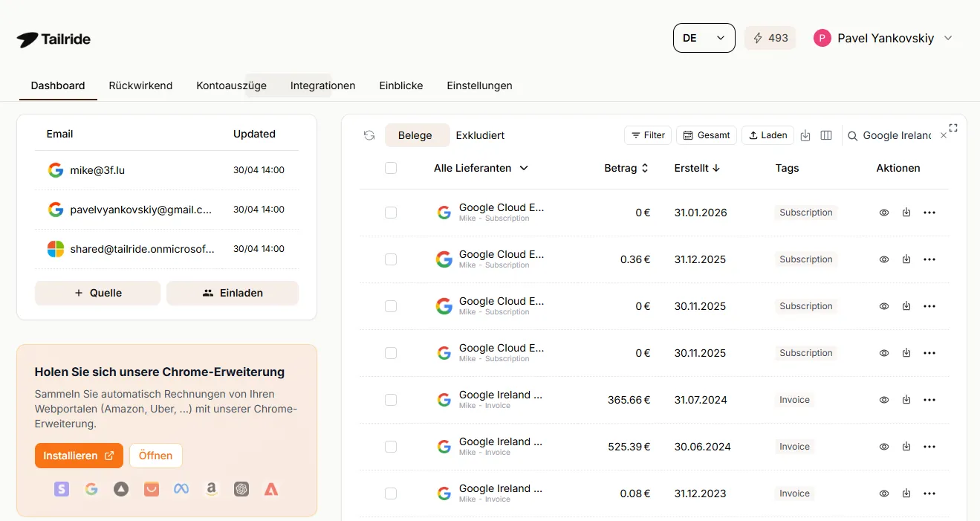View the 0.08 € invoice via its eye icon
This screenshot has width=980, height=521.
(884, 494)
